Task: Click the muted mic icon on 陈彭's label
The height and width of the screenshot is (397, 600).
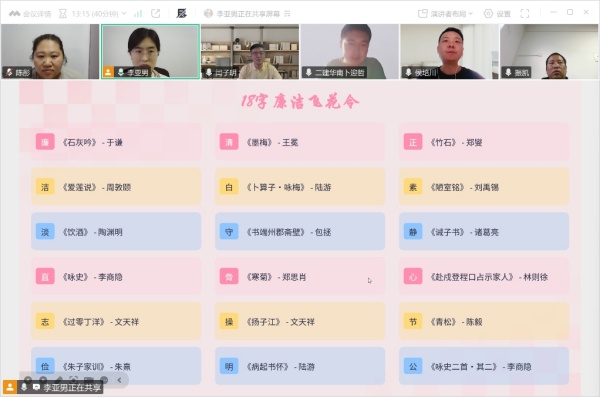Action: click(9, 72)
